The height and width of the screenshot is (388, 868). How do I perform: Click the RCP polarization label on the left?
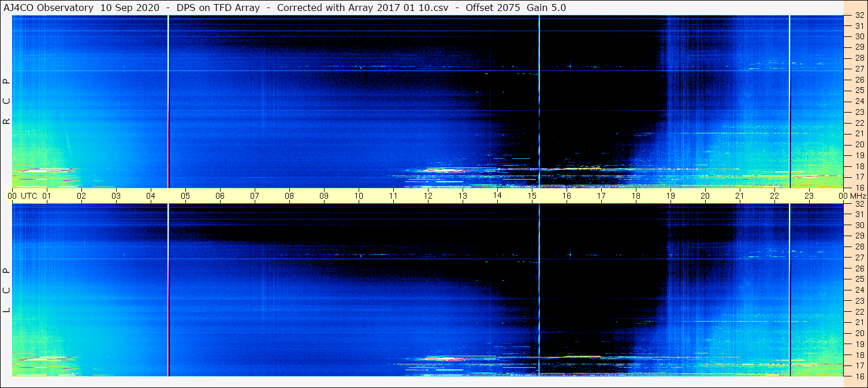tap(7, 102)
